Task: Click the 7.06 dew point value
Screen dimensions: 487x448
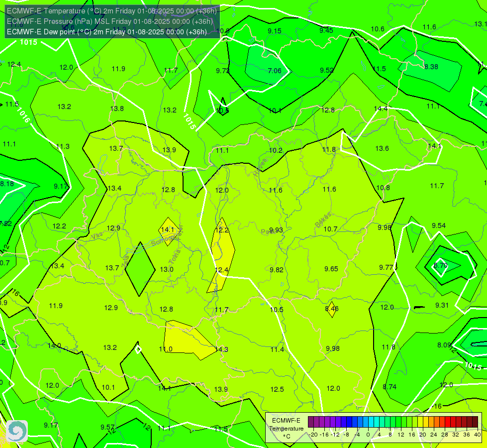Action: tap(275, 71)
